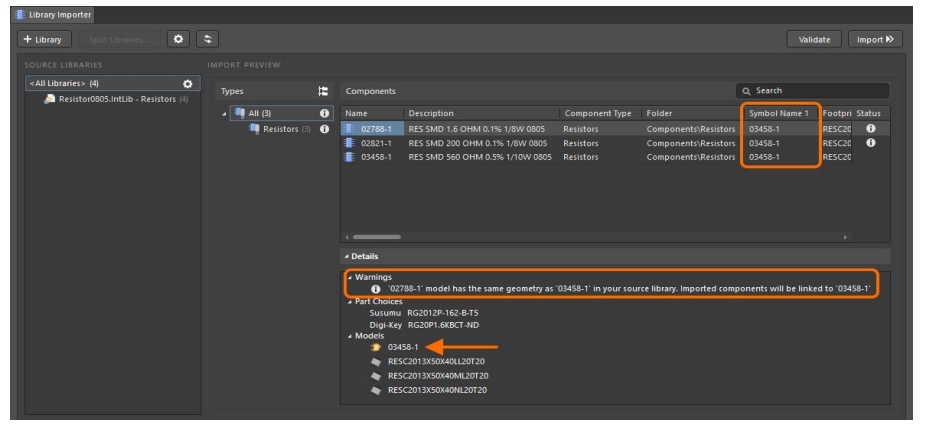Click status info icon for 02788-1
Screen dimensions: 925x431
click(x=871, y=129)
